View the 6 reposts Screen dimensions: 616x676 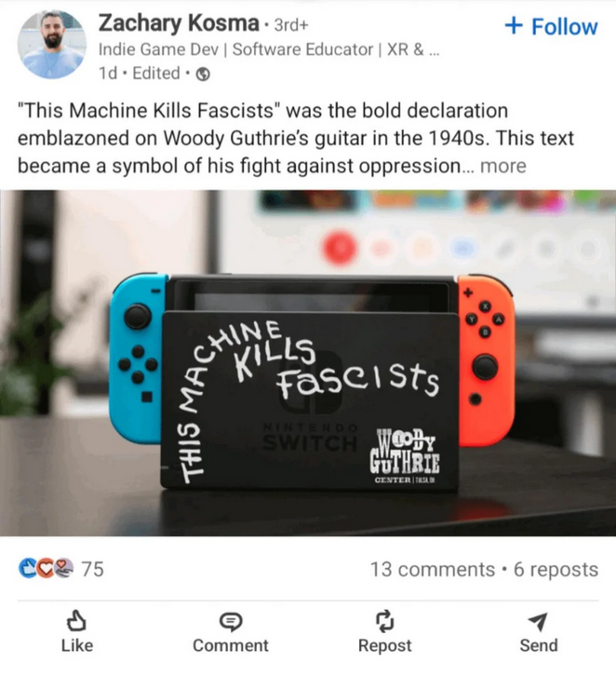(x=556, y=569)
